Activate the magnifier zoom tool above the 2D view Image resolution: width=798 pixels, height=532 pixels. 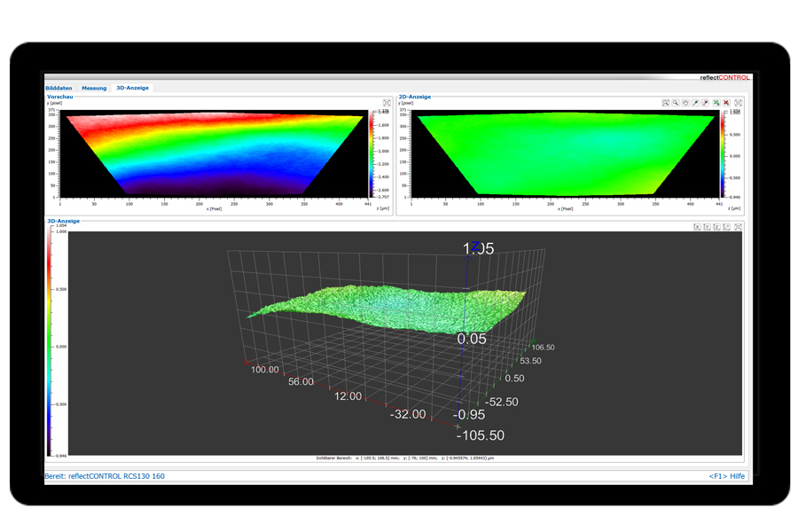[676, 103]
